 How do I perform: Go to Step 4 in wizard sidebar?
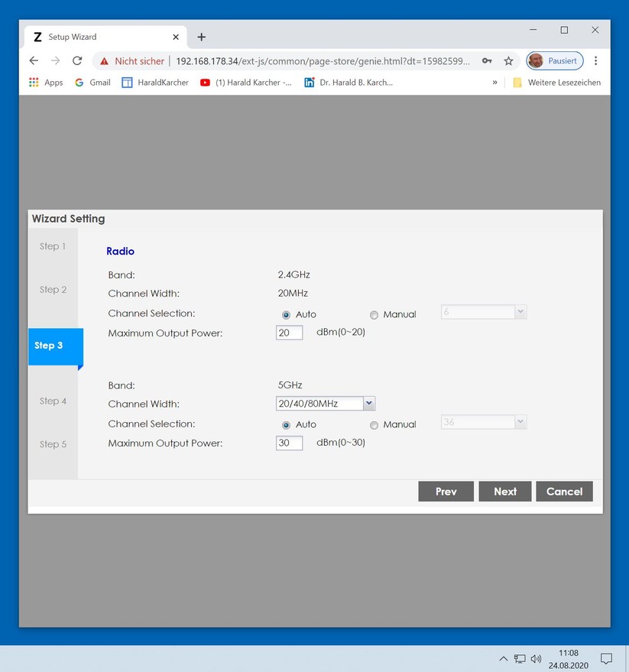click(53, 401)
